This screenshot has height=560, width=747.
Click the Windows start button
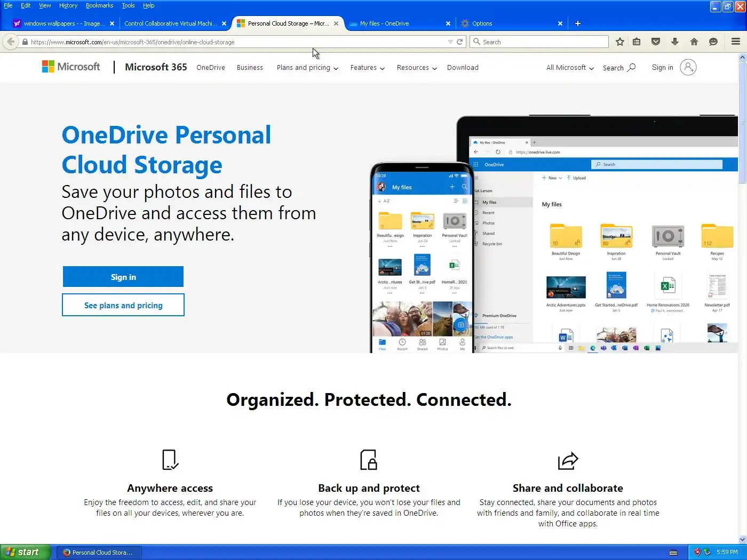[x=25, y=552]
